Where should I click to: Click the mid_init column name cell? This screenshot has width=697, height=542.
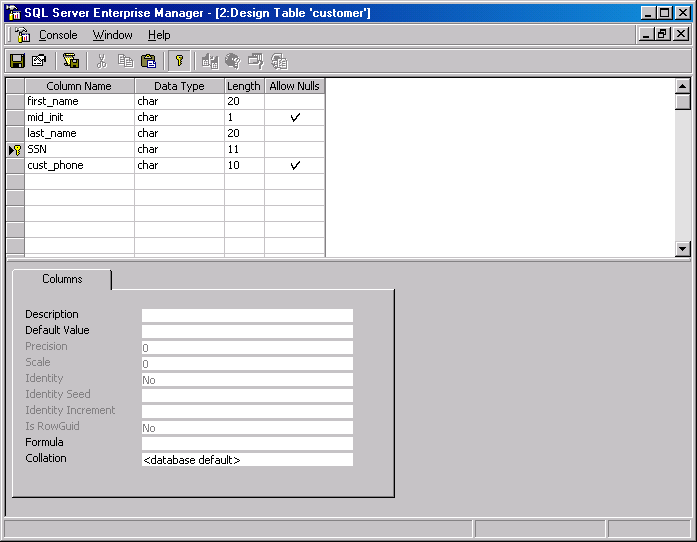(80, 117)
